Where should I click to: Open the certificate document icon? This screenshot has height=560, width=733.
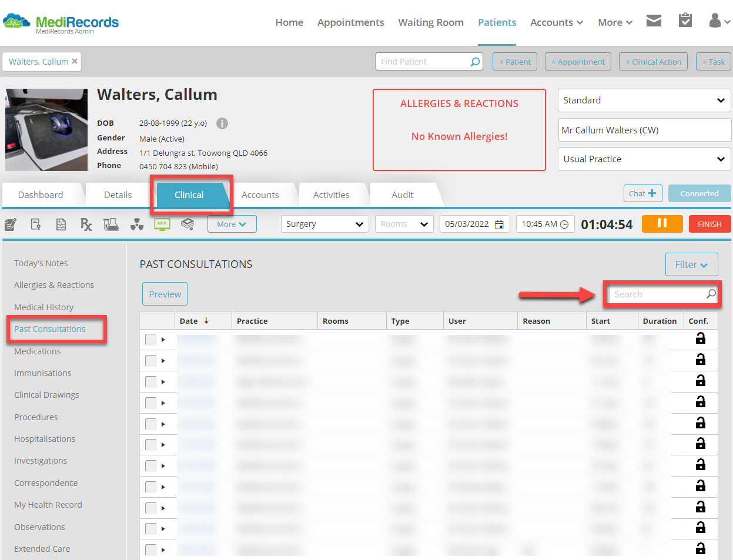(36, 224)
